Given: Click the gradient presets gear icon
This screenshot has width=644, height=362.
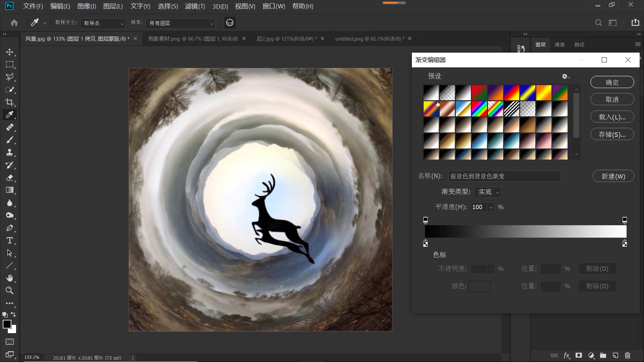Looking at the screenshot, I should tap(565, 76).
